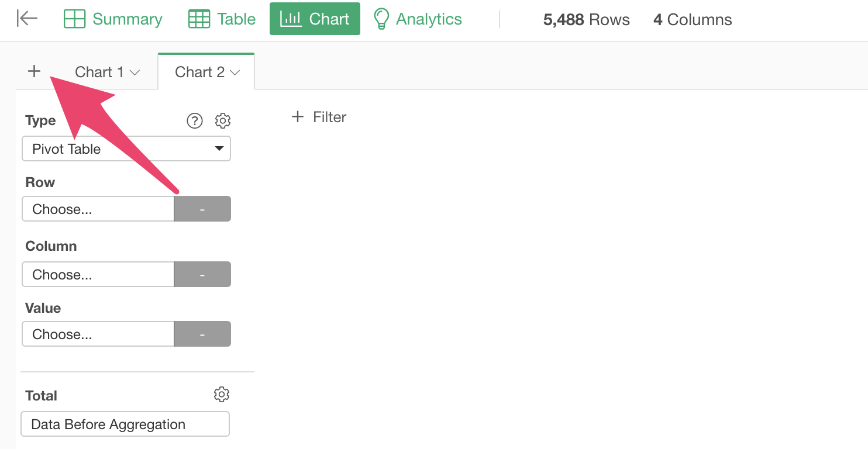Viewport: 868px width, 449px height.
Task: Choose a column for the Row field
Action: tap(98, 209)
